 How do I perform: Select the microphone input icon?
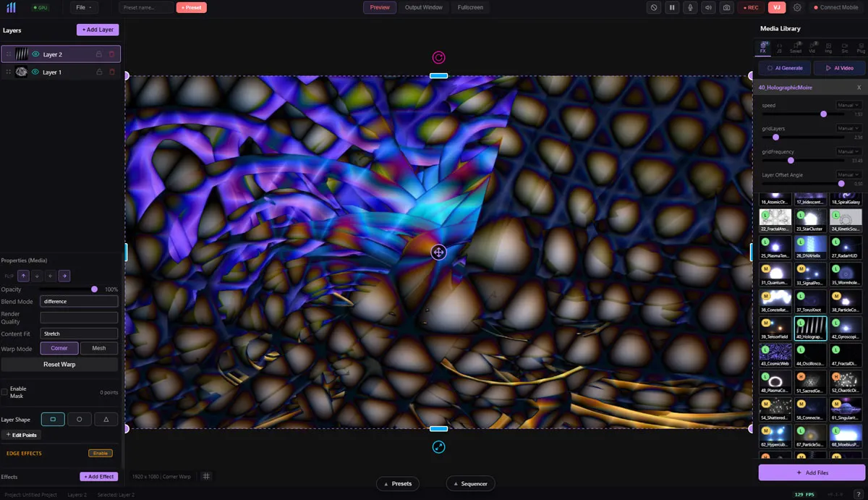point(689,7)
